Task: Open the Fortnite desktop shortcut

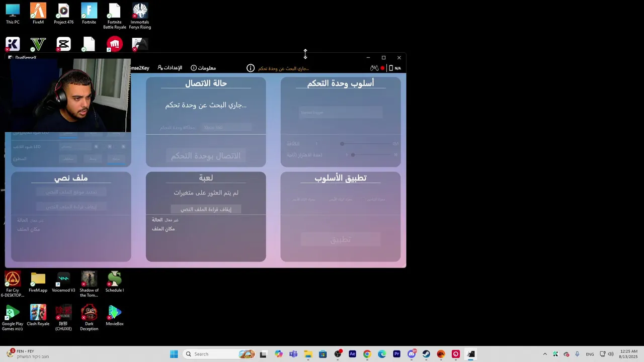Action: pyautogui.click(x=89, y=14)
